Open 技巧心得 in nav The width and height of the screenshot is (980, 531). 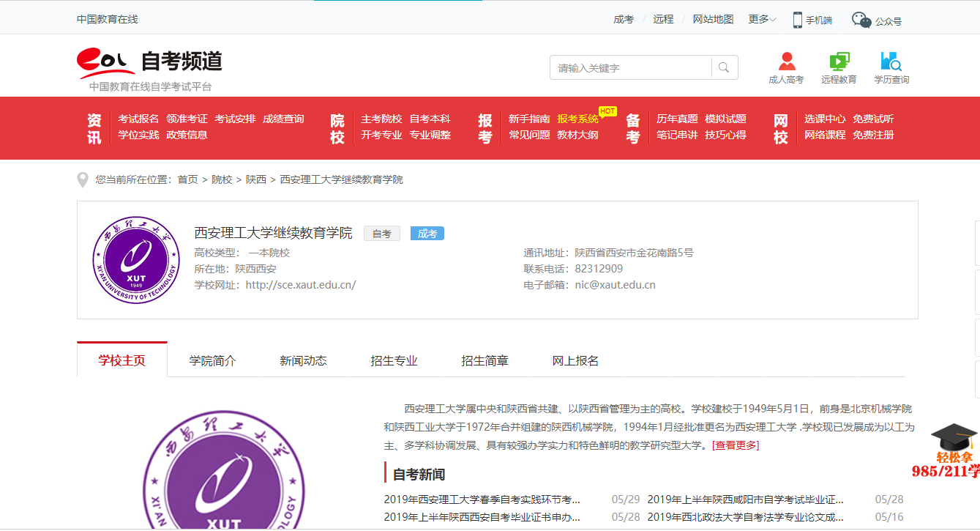(725, 135)
